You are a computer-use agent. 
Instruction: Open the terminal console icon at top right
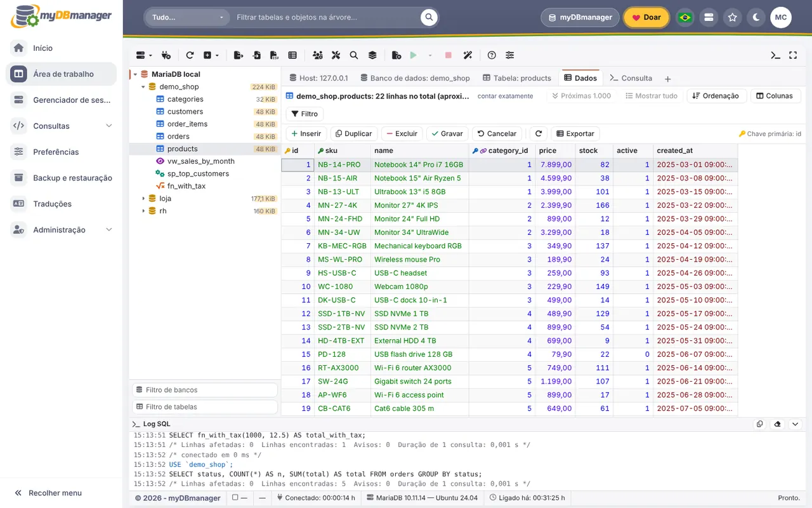[775, 55]
